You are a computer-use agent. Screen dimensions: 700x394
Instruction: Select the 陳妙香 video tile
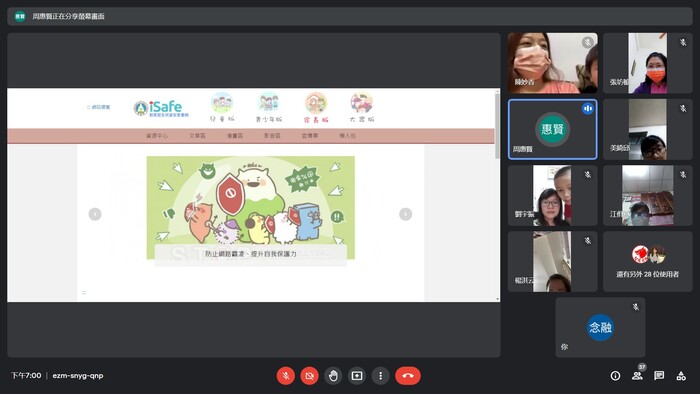coord(553,63)
